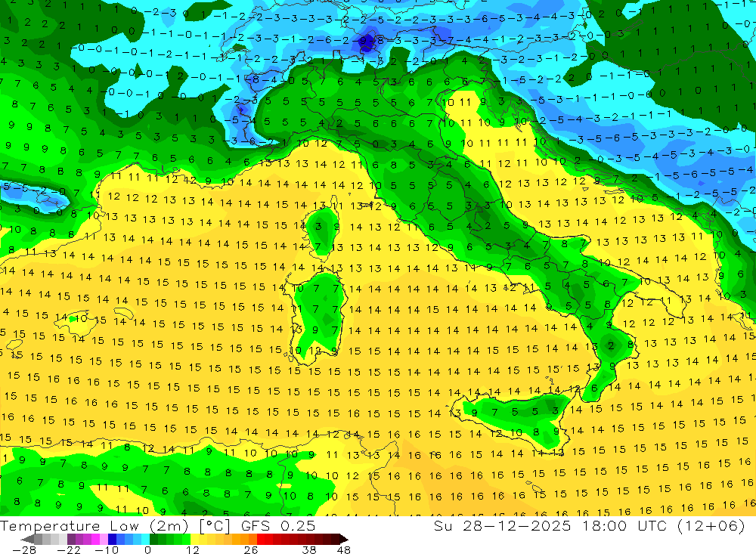Click the '12' legend label under scale

coord(192,549)
